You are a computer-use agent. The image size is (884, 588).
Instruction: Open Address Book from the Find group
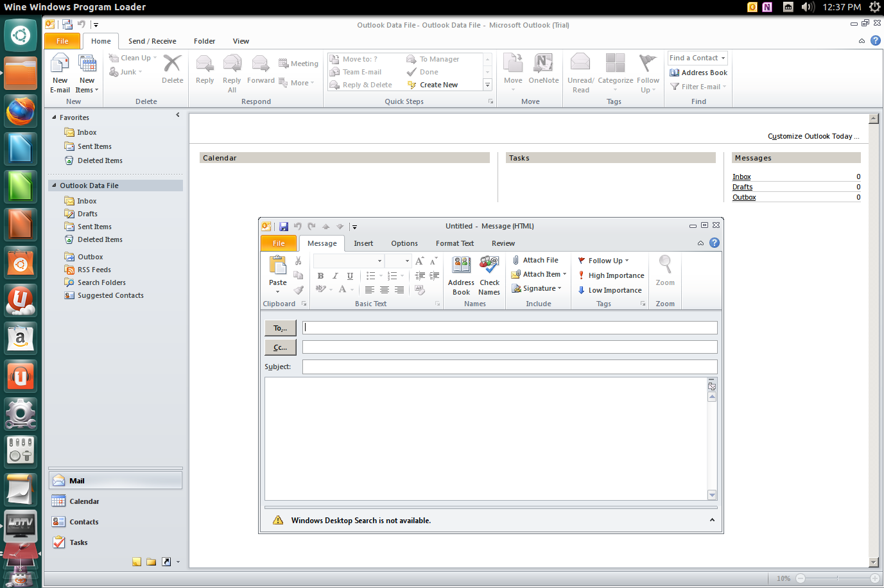pos(698,73)
